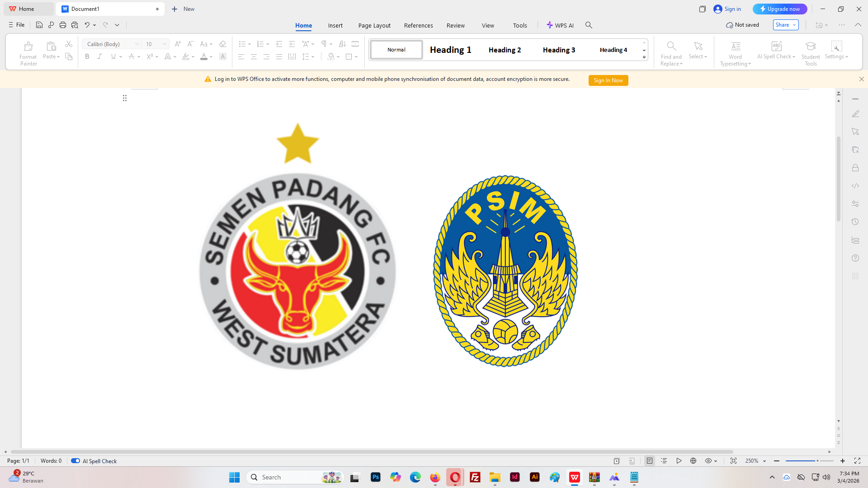Click the Cut scissors icon
The image size is (868, 488).
[x=69, y=44]
